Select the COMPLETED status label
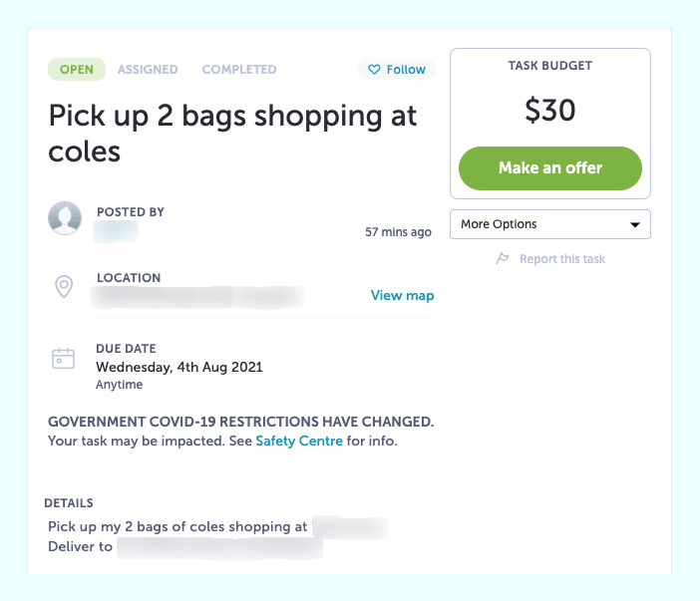Screen dimensions: 700x601 click(x=239, y=70)
